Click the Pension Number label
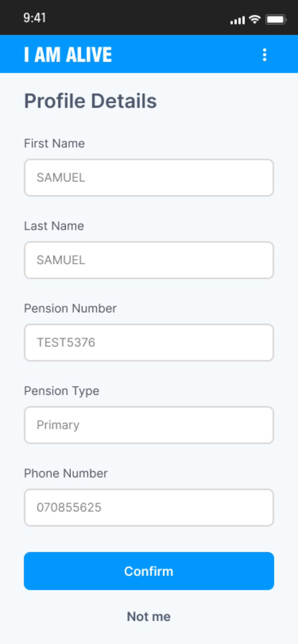This screenshot has width=298, height=644. (70, 309)
